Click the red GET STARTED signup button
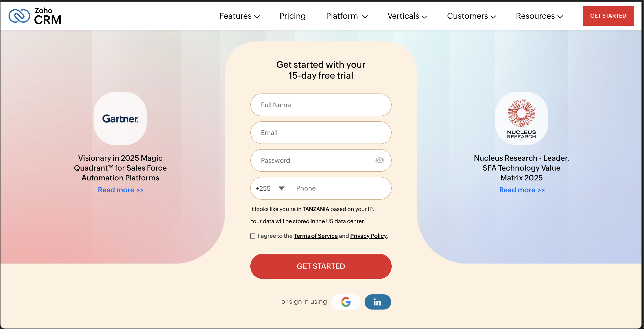The height and width of the screenshot is (329, 644). [x=320, y=266]
